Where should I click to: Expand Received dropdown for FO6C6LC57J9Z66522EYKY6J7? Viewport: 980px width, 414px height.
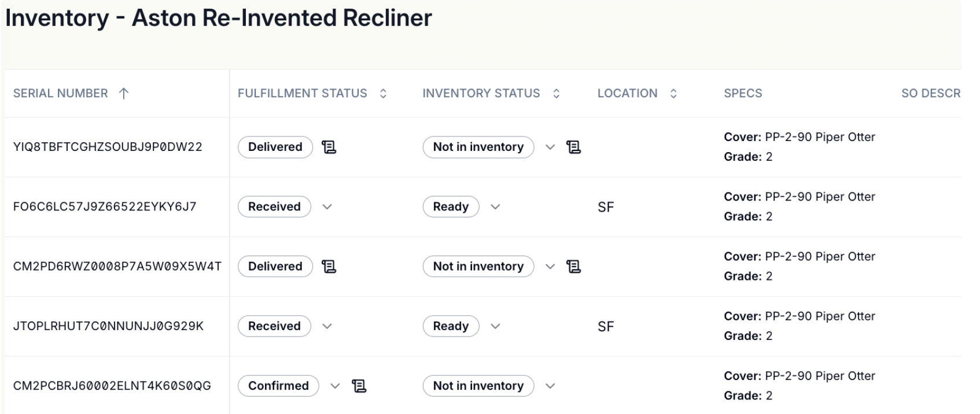[327, 207]
